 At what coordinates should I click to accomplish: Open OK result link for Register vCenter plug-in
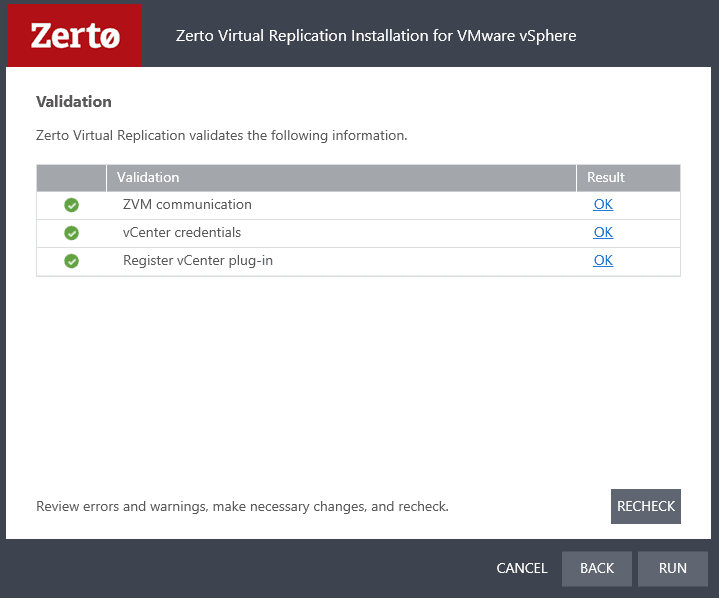603,261
